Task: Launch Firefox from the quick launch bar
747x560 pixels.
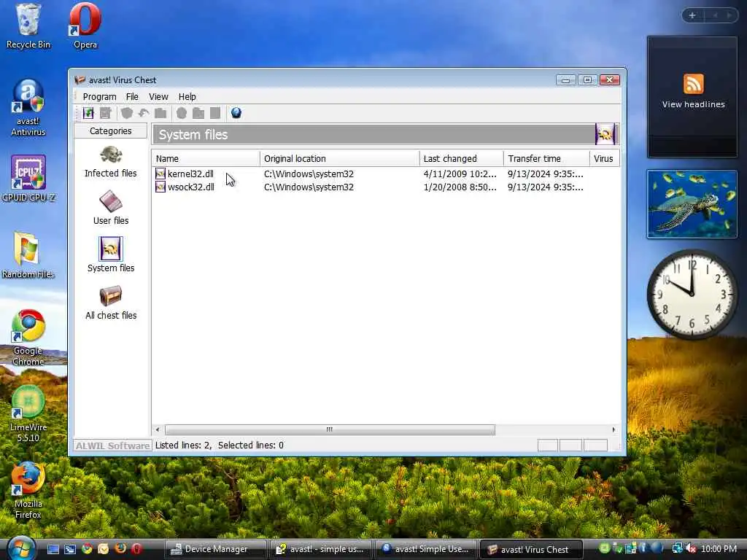Action: tap(120, 548)
